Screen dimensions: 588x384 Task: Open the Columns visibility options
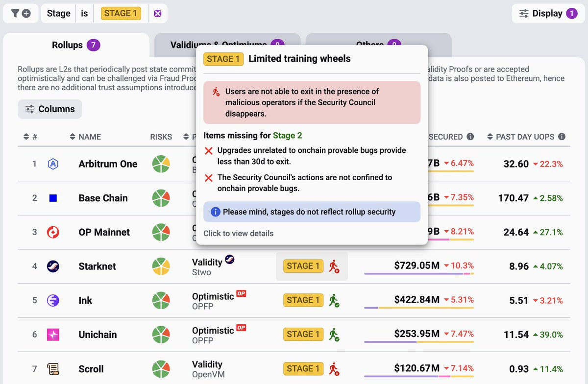(49, 109)
